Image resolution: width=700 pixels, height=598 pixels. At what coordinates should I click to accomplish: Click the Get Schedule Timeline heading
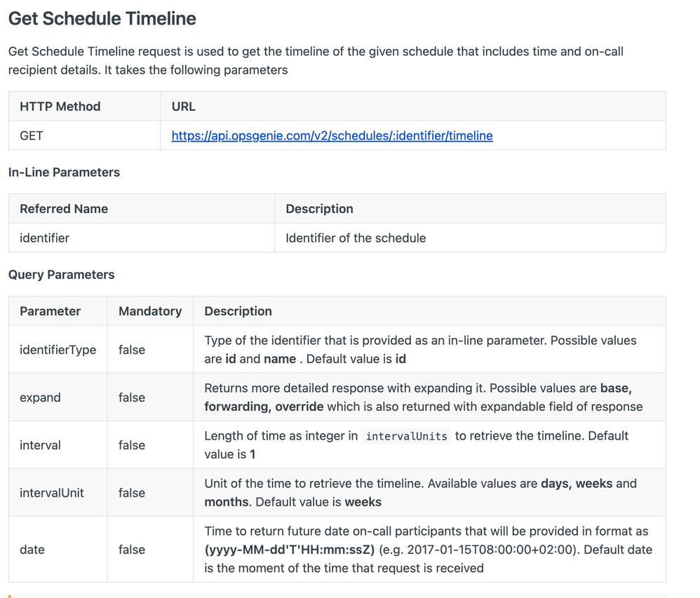[102, 19]
